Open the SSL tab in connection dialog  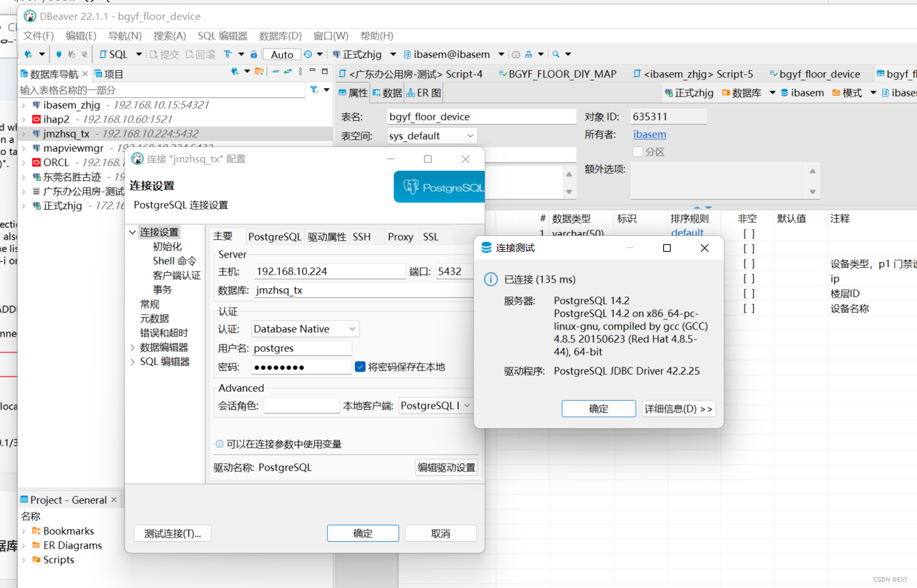pyautogui.click(x=431, y=237)
